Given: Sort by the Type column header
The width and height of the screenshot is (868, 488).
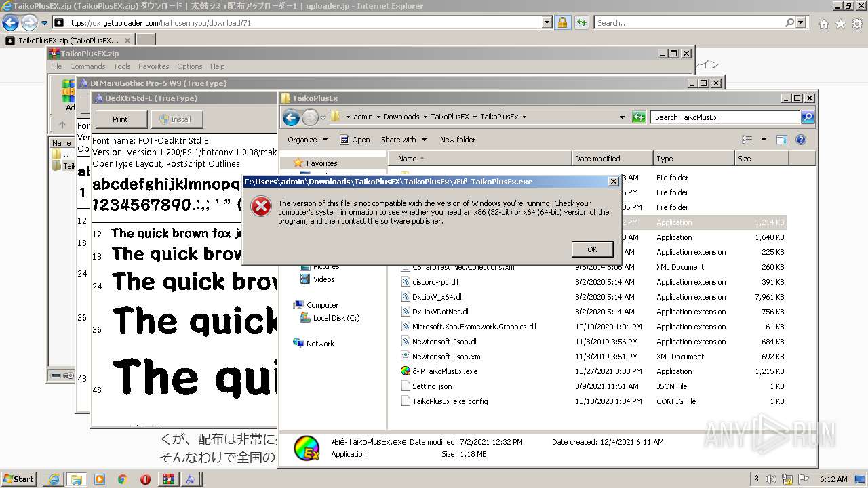Looking at the screenshot, I should [694, 159].
